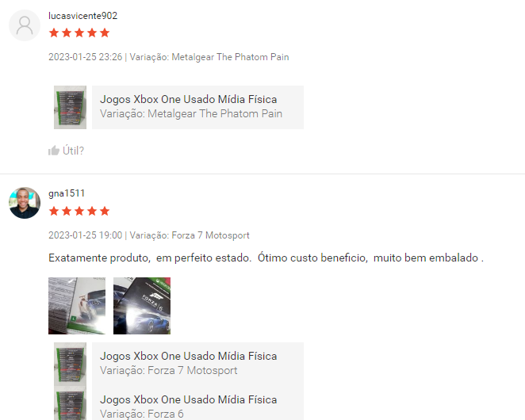525x420 pixels.
Task: Click lucasvicente902's five-star rating
Action: point(79,32)
